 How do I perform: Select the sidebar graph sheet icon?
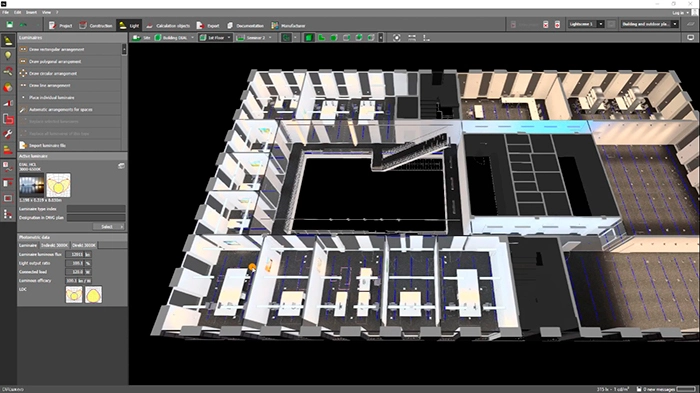click(8, 167)
